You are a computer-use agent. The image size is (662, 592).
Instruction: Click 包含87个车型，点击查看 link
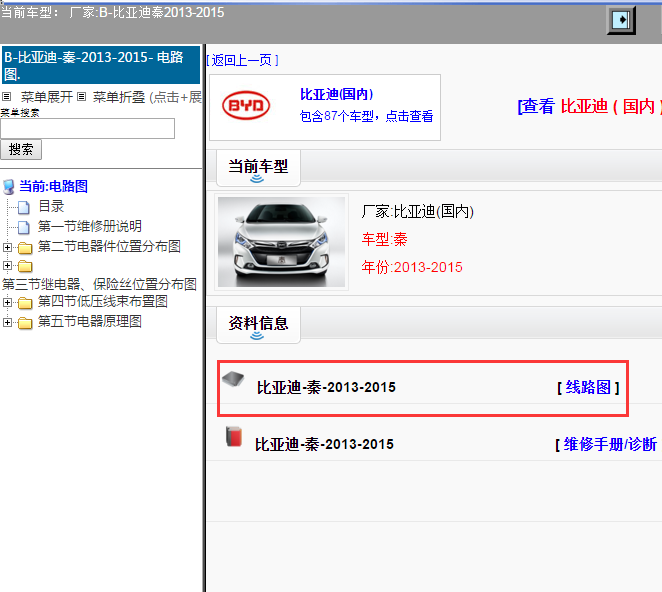[x=366, y=116]
